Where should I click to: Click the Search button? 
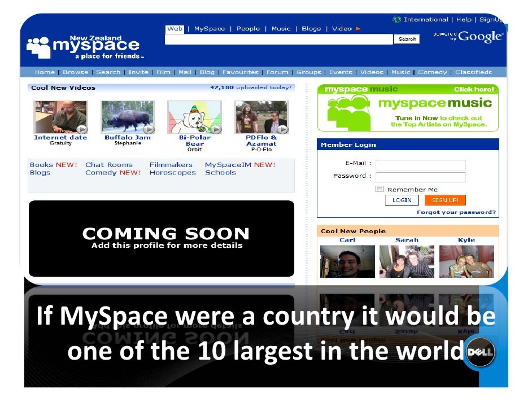pos(407,39)
